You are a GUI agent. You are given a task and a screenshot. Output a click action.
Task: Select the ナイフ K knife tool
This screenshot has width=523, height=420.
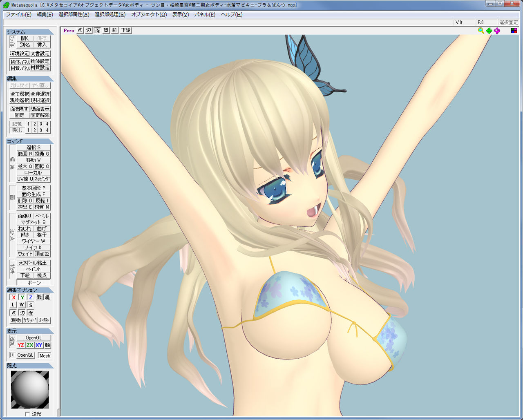point(34,248)
